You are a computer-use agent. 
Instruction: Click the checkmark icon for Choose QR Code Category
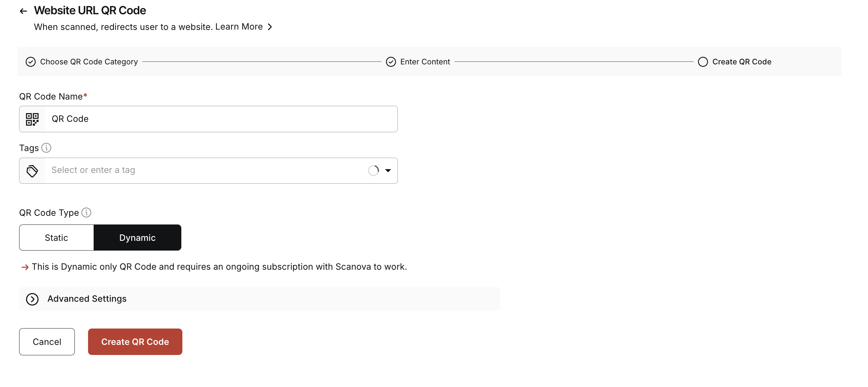(x=31, y=62)
